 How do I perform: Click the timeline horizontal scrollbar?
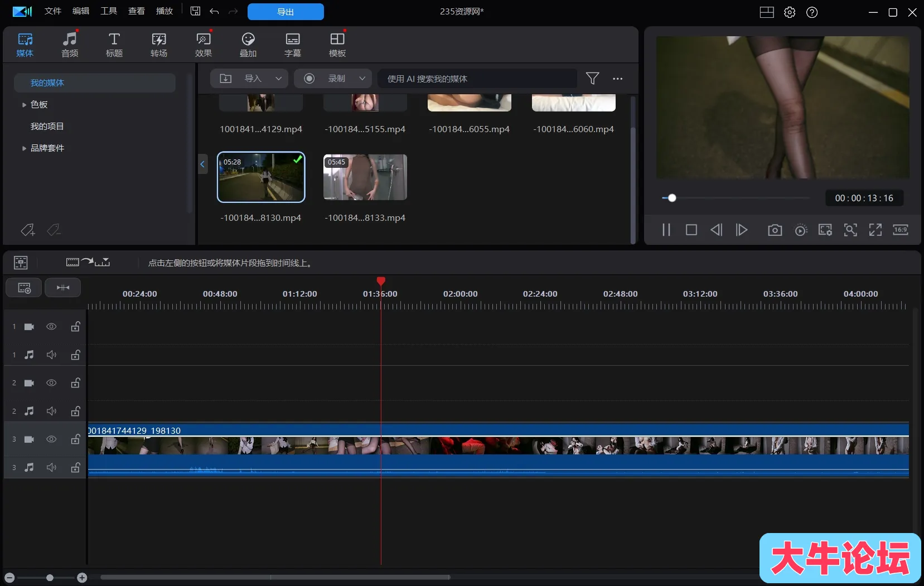pos(275,578)
